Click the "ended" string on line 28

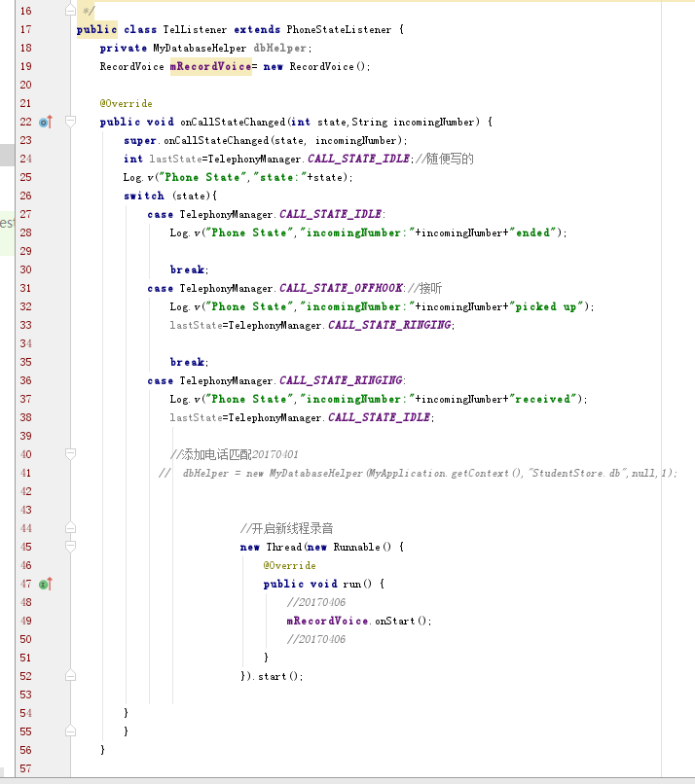click(532, 233)
